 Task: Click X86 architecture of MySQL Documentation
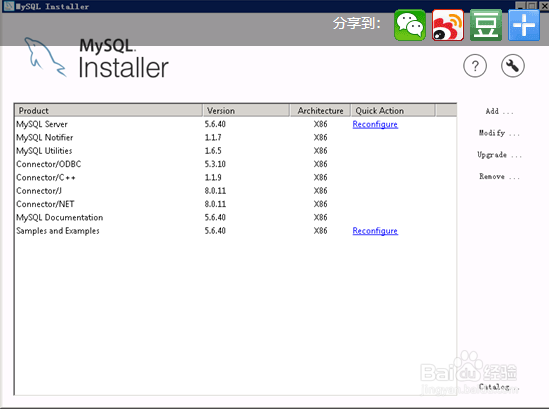(320, 217)
